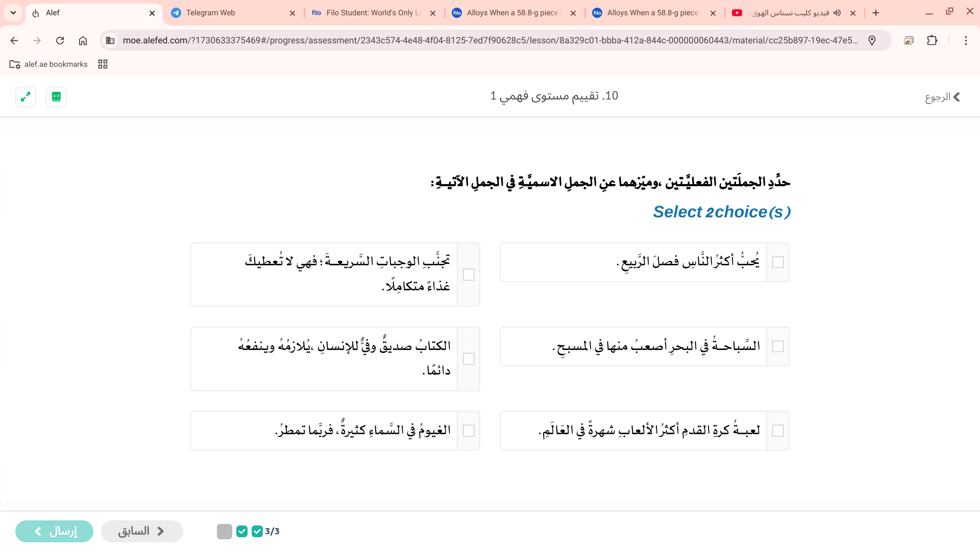Open the green A-Z dictionary icon

click(x=56, y=96)
